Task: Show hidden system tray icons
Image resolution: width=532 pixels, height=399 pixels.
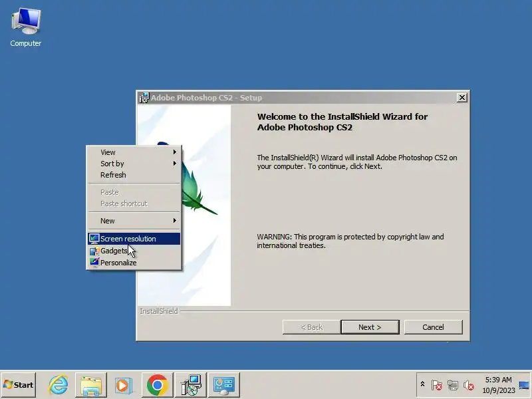Action: (x=422, y=384)
